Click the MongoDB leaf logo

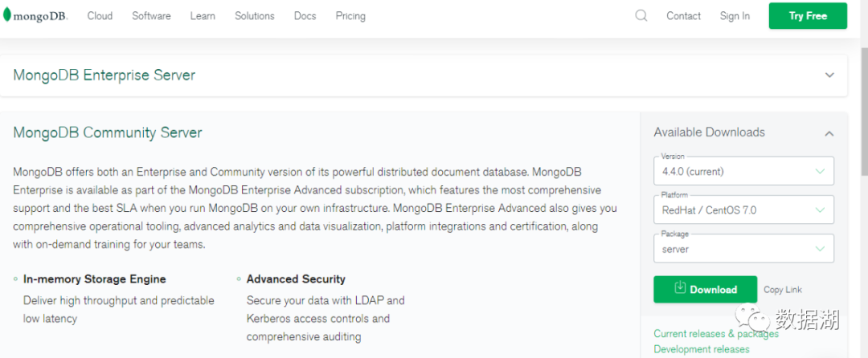(x=6, y=15)
